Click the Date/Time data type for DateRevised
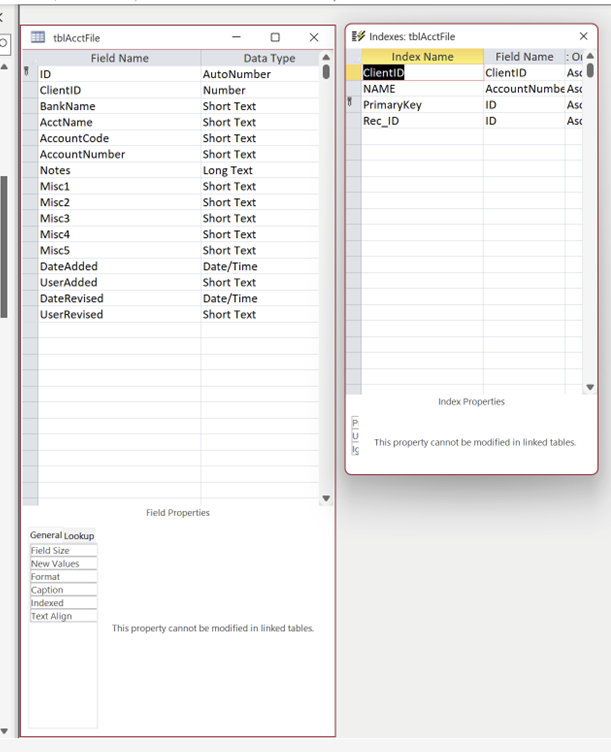611x752 pixels. pos(260,298)
